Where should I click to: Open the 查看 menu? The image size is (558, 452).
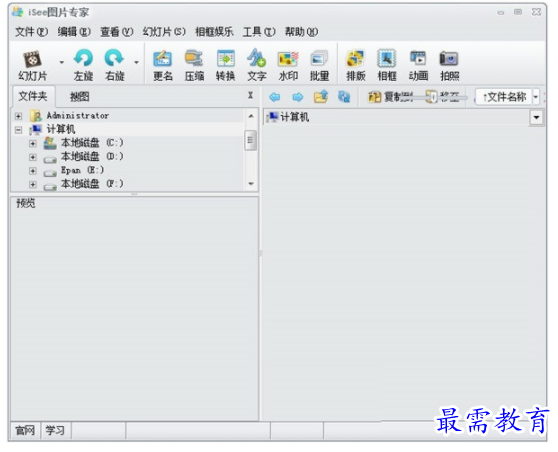pos(117,32)
